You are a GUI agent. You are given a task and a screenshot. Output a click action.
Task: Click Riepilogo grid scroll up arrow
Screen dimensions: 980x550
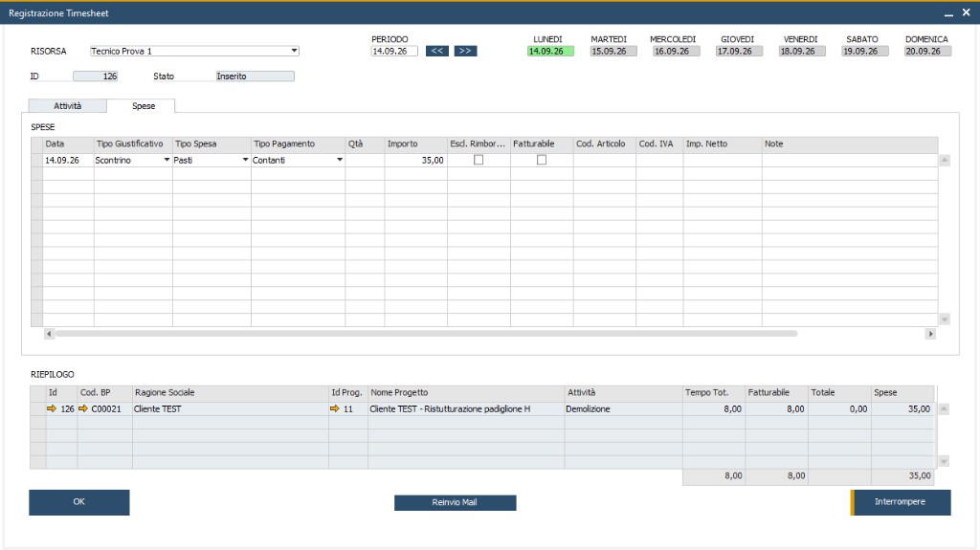point(944,408)
